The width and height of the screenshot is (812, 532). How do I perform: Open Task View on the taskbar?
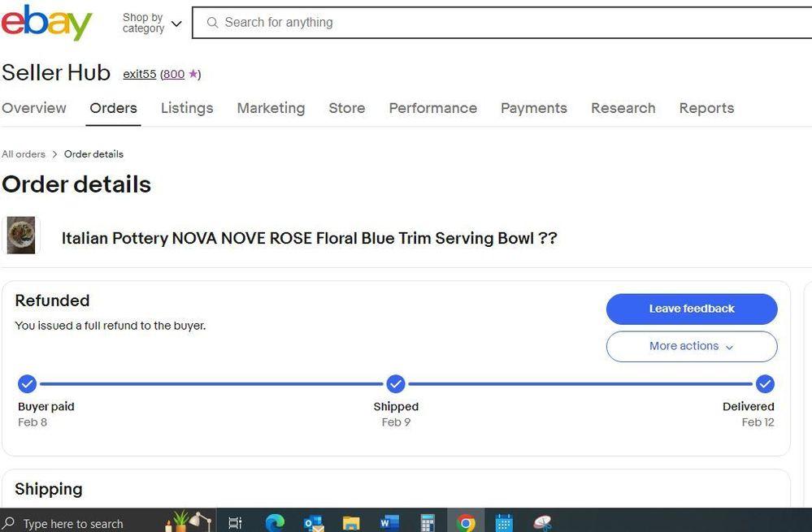[x=235, y=523]
